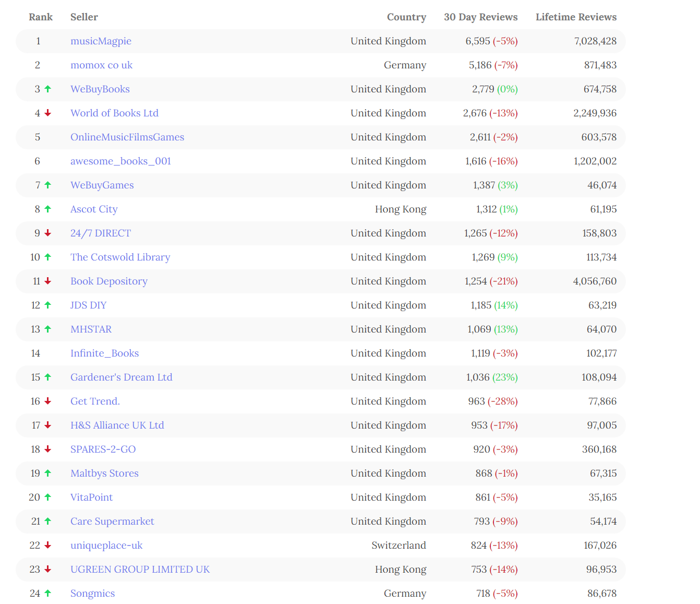Select 1,185 (14%) reviews cell
Image resolution: width=700 pixels, height=604 pixels.
[494, 305]
